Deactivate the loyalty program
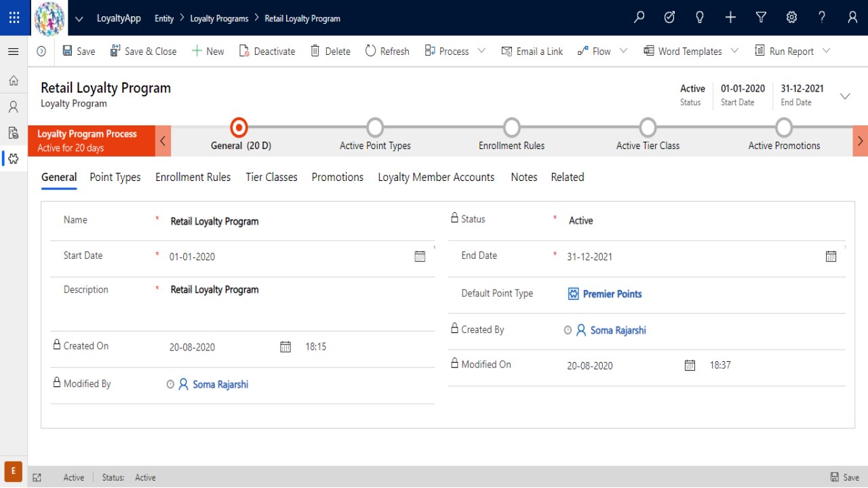 [267, 51]
